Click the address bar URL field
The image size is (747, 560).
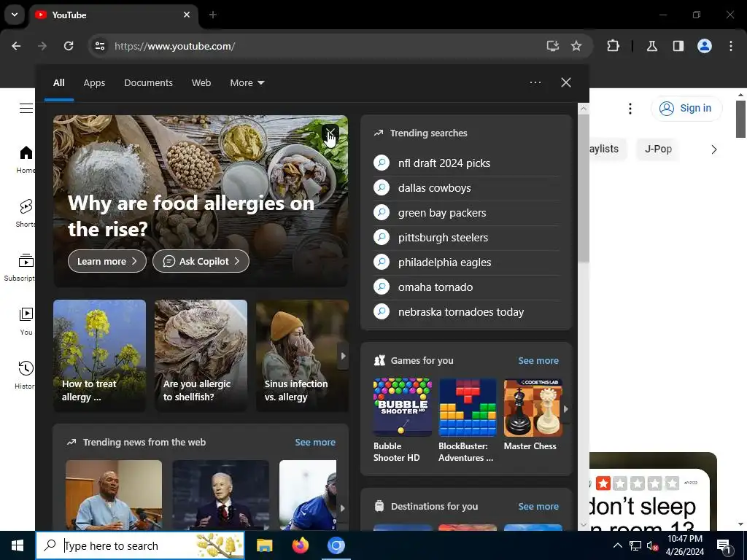pos(324,46)
